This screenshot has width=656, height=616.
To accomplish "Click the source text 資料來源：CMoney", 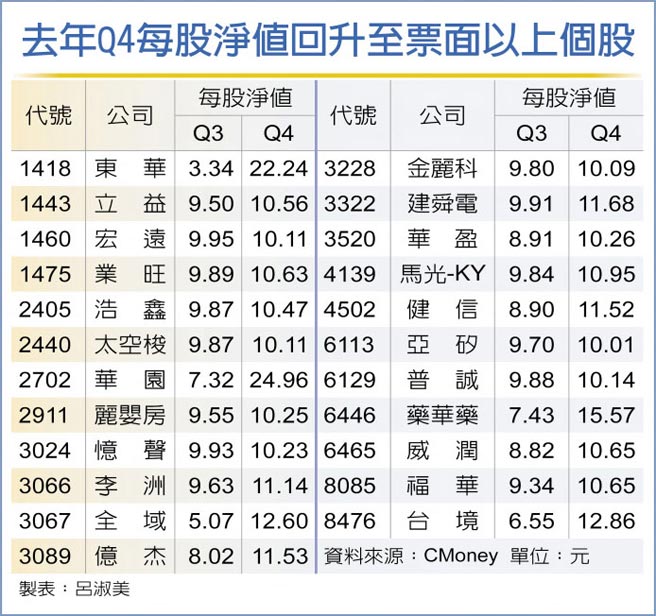I will (x=411, y=556).
